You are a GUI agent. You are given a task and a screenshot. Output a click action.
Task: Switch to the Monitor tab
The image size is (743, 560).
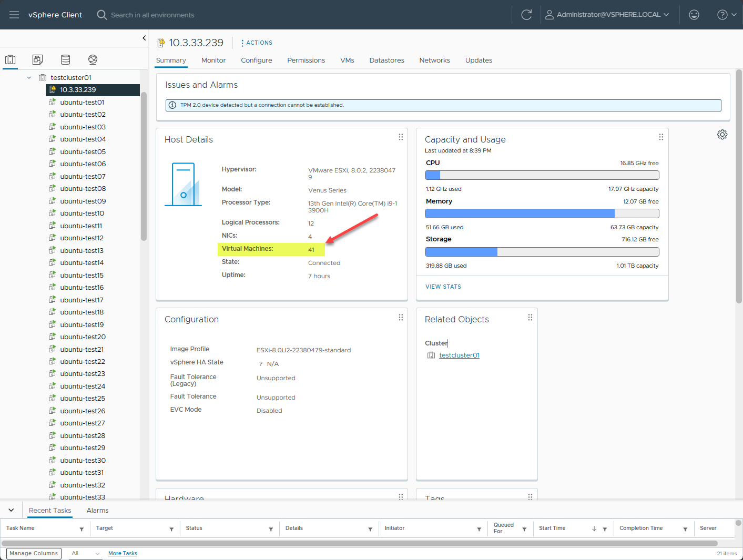point(213,60)
